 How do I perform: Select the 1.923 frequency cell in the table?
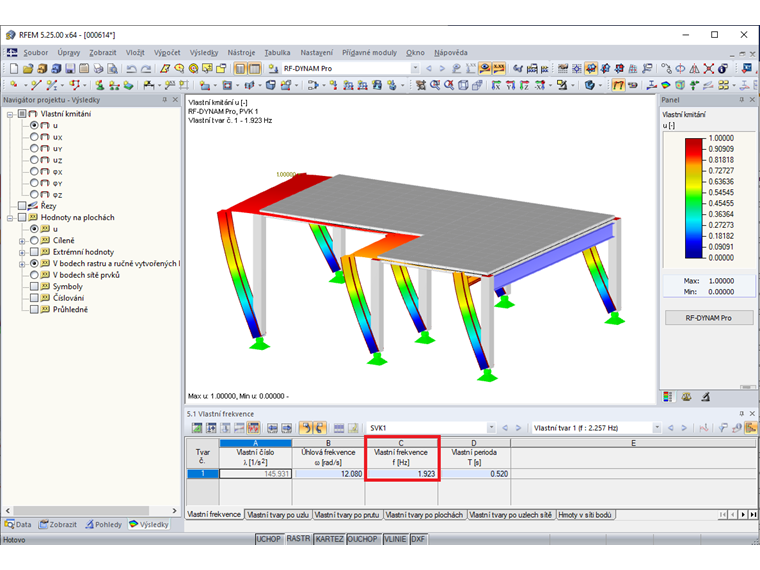pyautogui.click(x=402, y=474)
